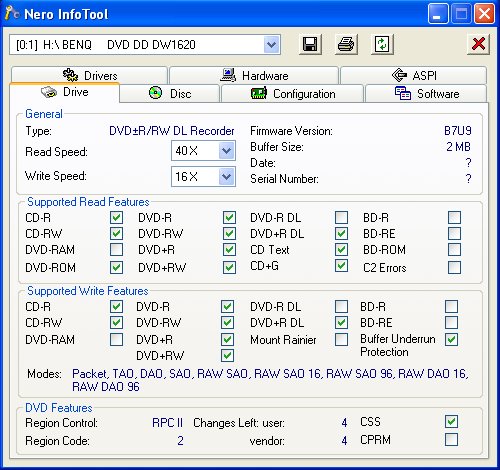
Task: Click the gear icon on the Drivers tab
Action: click(70, 75)
